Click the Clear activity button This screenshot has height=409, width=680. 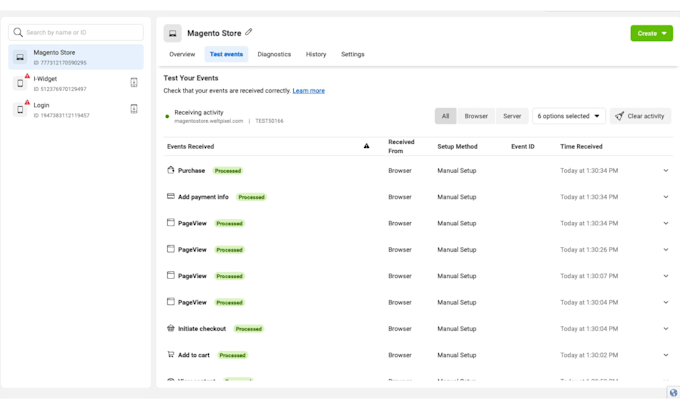click(641, 116)
